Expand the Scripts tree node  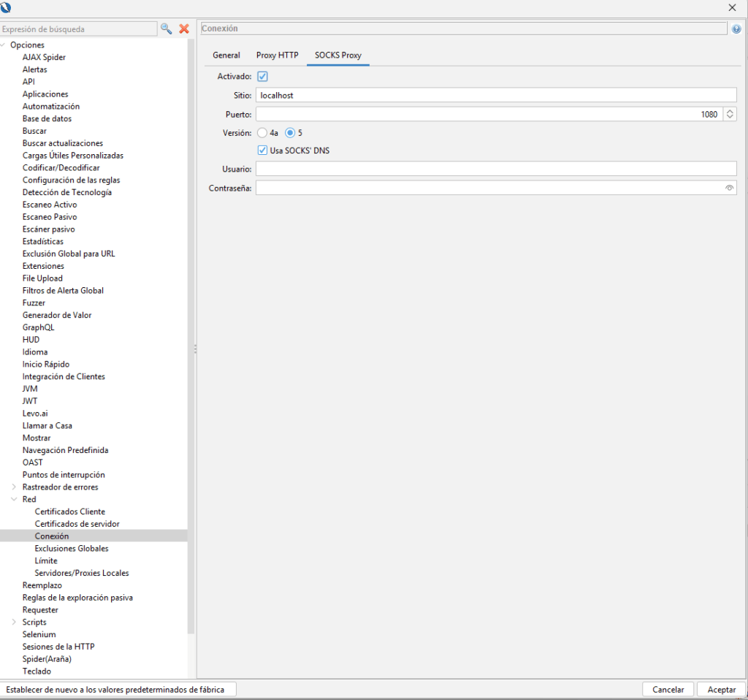pyautogui.click(x=14, y=622)
